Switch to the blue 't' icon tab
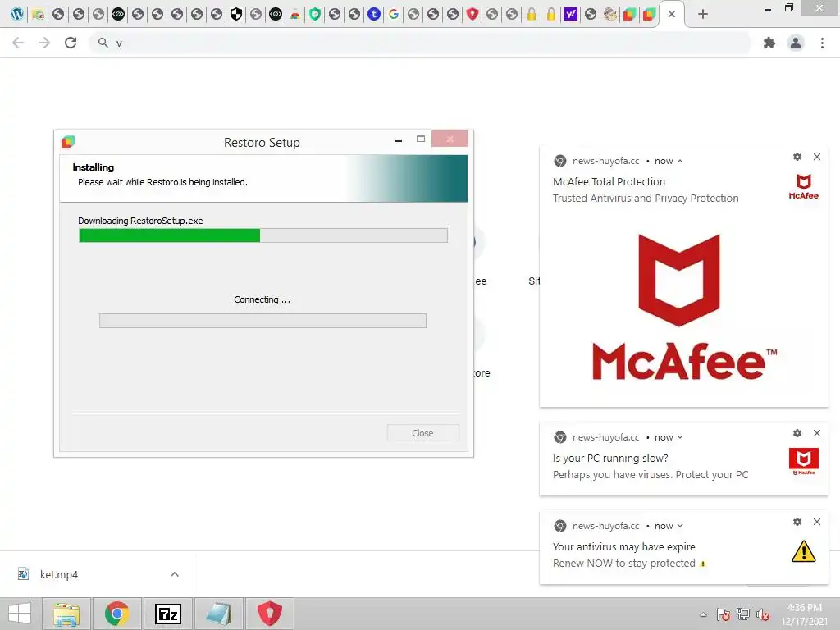 coord(374,15)
